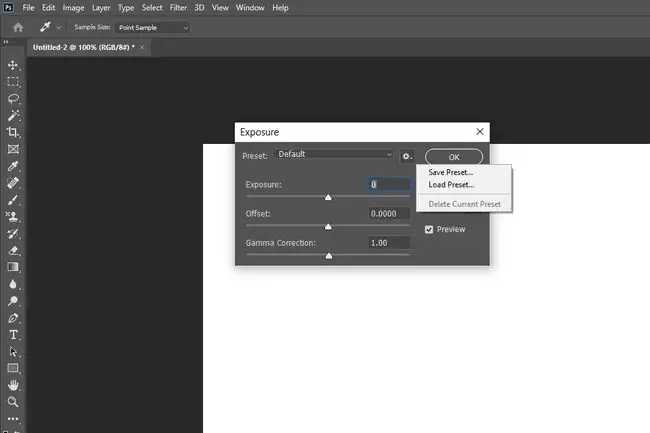The width and height of the screenshot is (650, 433).
Task: Open the eyedropper tool preset picker arrow
Action: pos(58,27)
